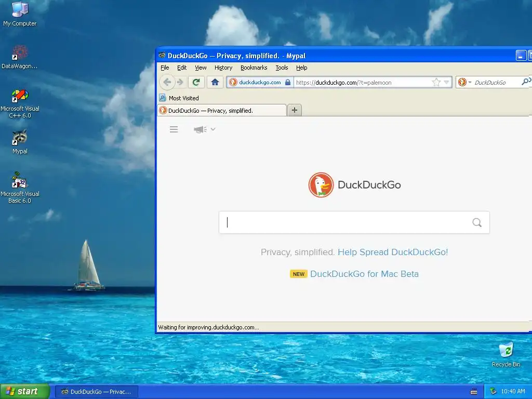
Task: Click the DuckDuckGo taskbar window button
Action: tap(96, 392)
